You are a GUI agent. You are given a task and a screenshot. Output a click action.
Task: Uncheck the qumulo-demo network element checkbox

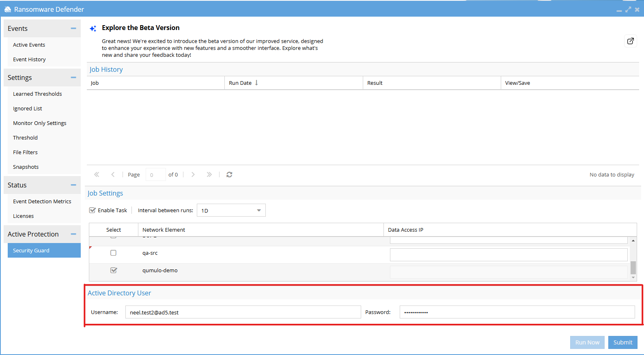point(114,270)
